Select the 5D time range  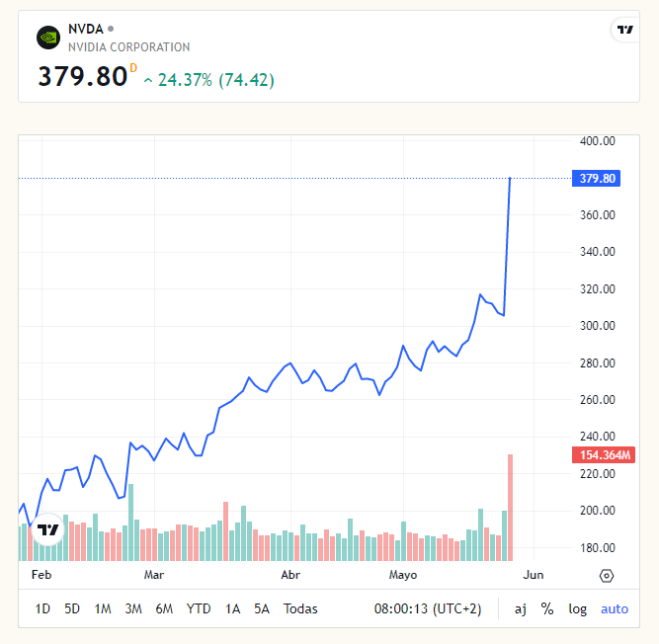click(72, 608)
